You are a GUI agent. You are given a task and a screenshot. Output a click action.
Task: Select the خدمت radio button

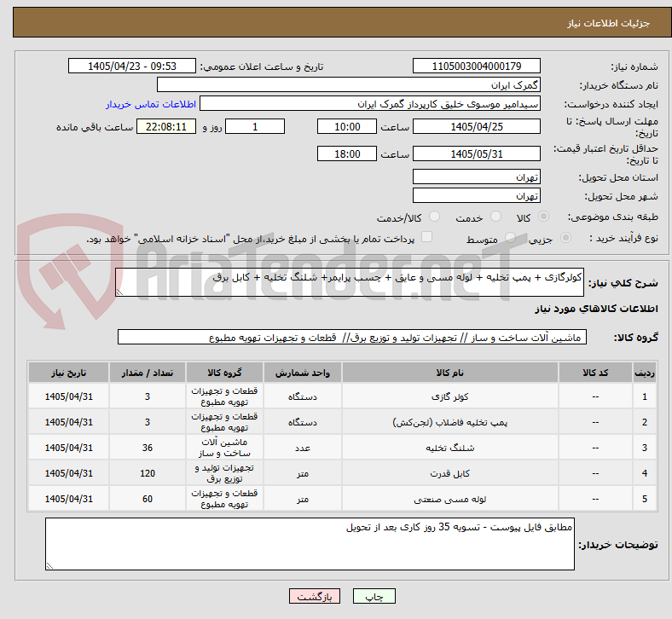(x=495, y=217)
